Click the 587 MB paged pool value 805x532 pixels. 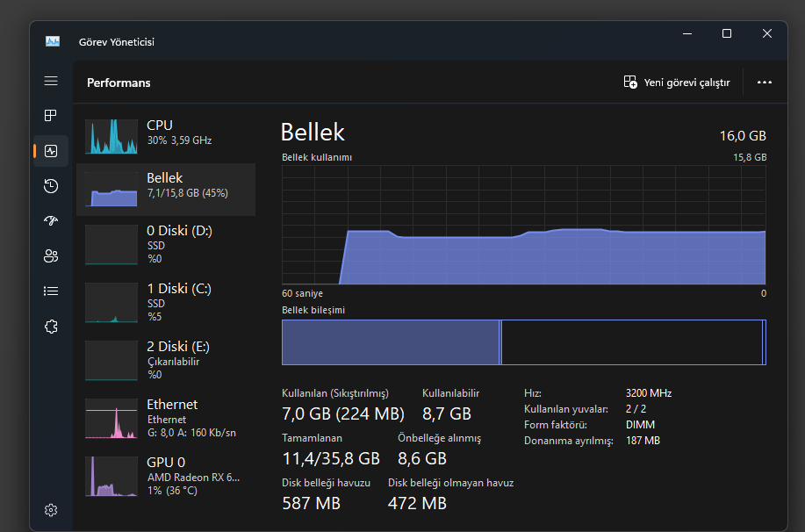pos(311,503)
